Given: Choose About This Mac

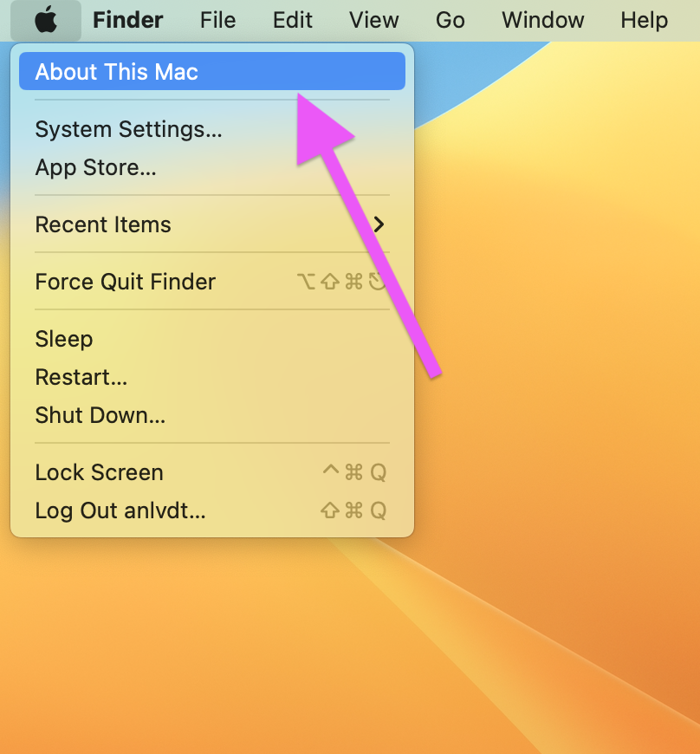Looking at the screenshot, I should [x=212, y=71].
